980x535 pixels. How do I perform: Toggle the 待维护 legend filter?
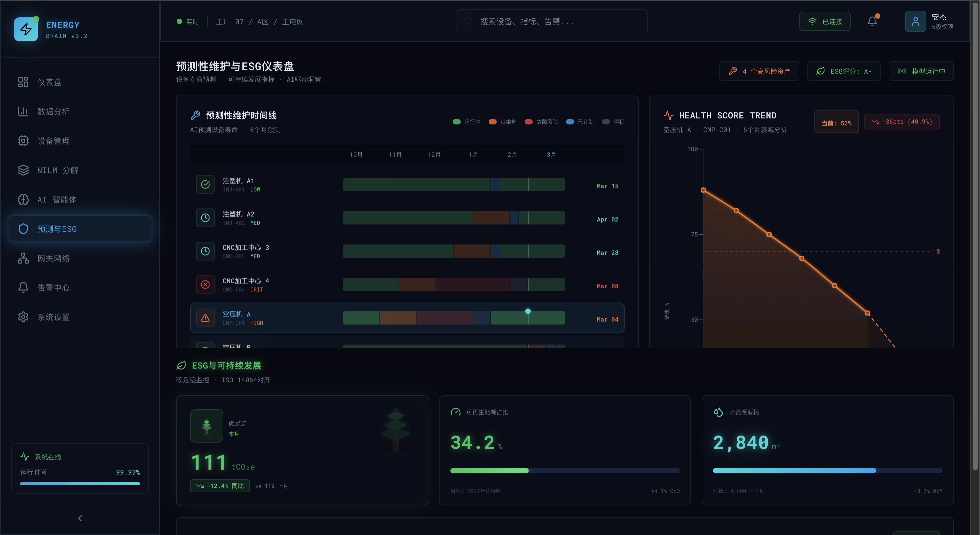tap(502, 121)
